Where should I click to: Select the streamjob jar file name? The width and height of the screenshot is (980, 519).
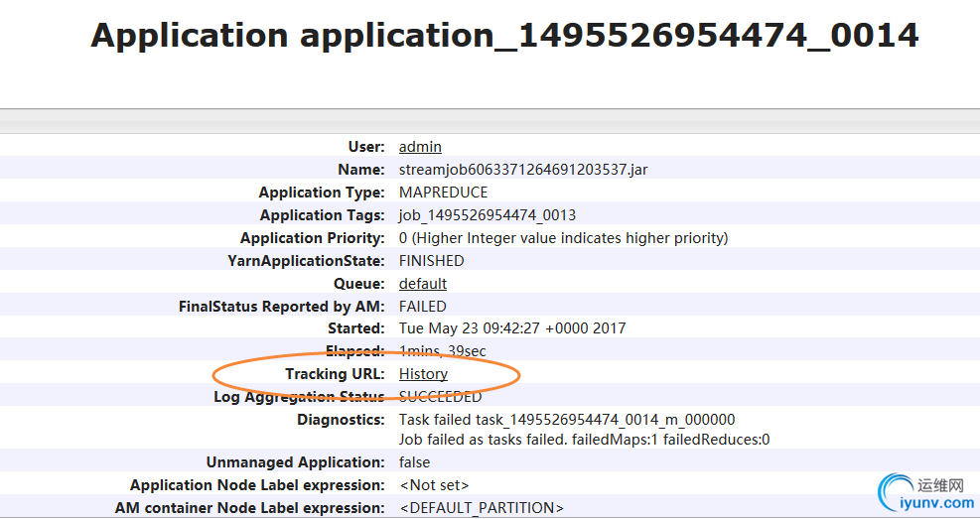(523, 170)
